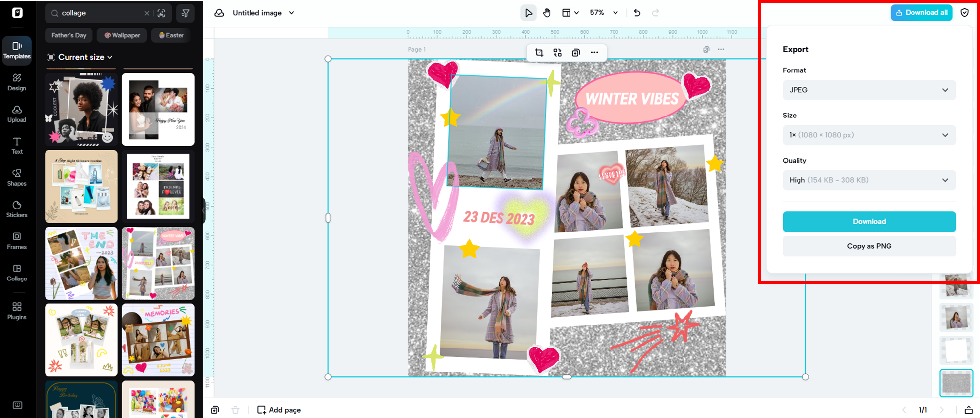Screen dimensions: 980x418
Task: Open more options in floating toolbar
Action: [594, 53]
